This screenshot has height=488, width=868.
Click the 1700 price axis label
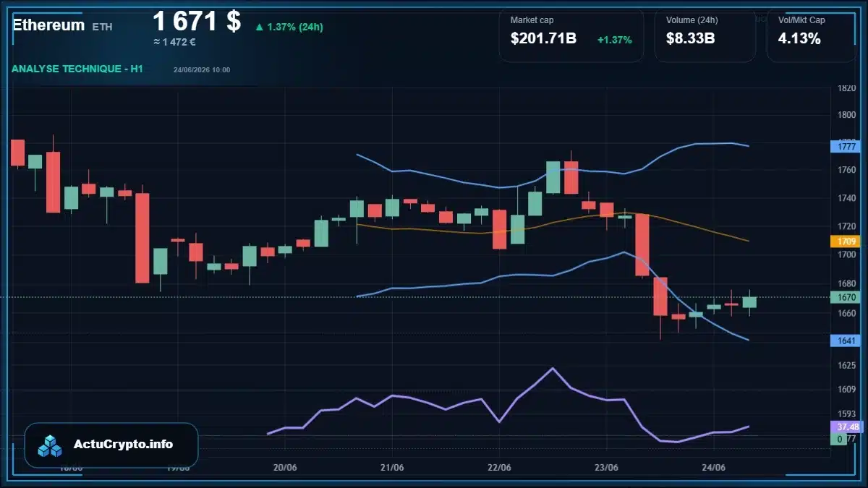point(846,255)
